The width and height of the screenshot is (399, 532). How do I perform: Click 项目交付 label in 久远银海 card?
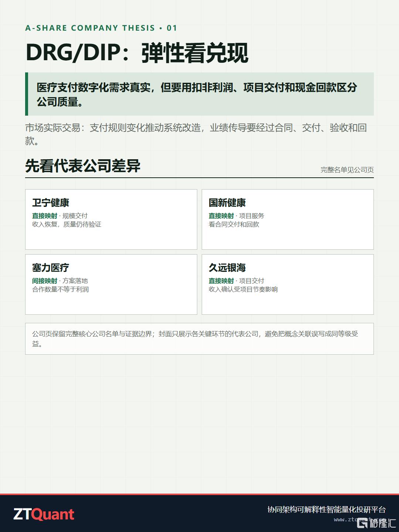(252, 281)
